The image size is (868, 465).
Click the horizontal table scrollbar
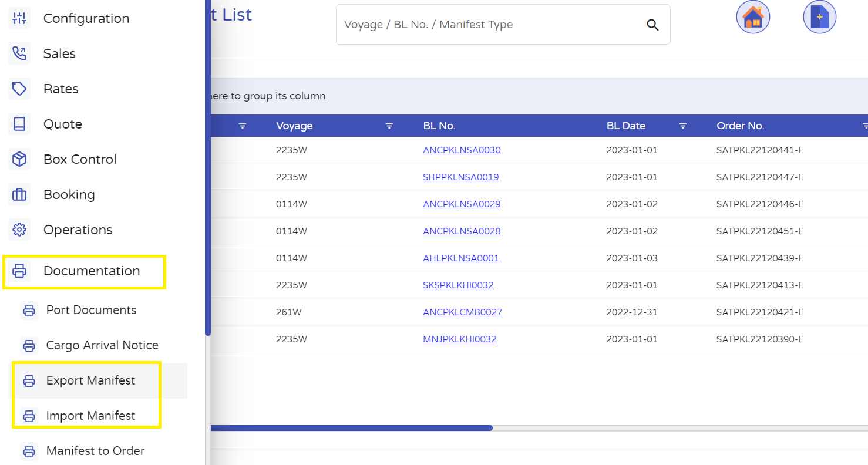(x=351, y=428)
